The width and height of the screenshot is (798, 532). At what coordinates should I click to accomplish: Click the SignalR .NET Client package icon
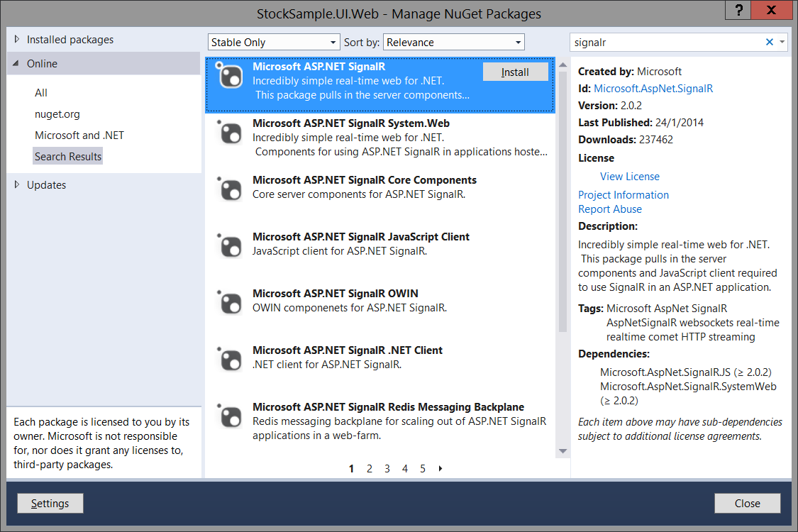pos(230,360)
